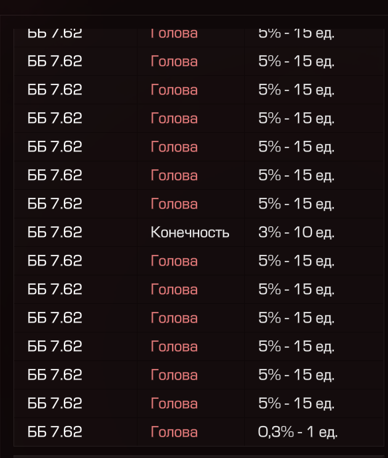Click "ББ 7.62" in the second-to-last row
Viewport: 388px width, 458px height.
point(55,403)
